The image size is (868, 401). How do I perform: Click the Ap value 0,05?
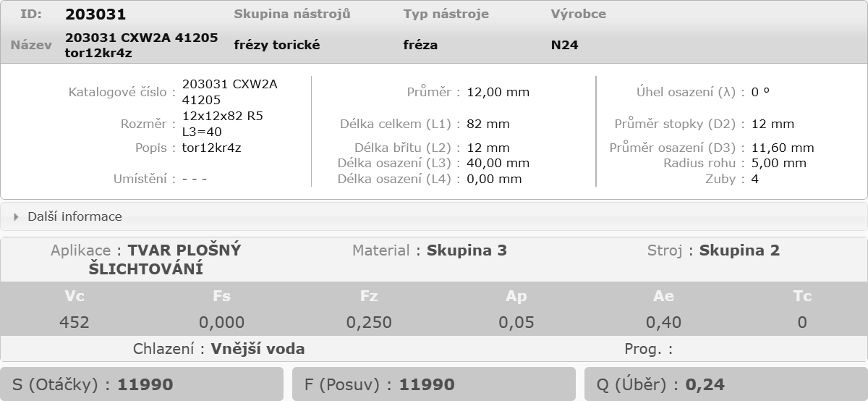pos(516,322)
